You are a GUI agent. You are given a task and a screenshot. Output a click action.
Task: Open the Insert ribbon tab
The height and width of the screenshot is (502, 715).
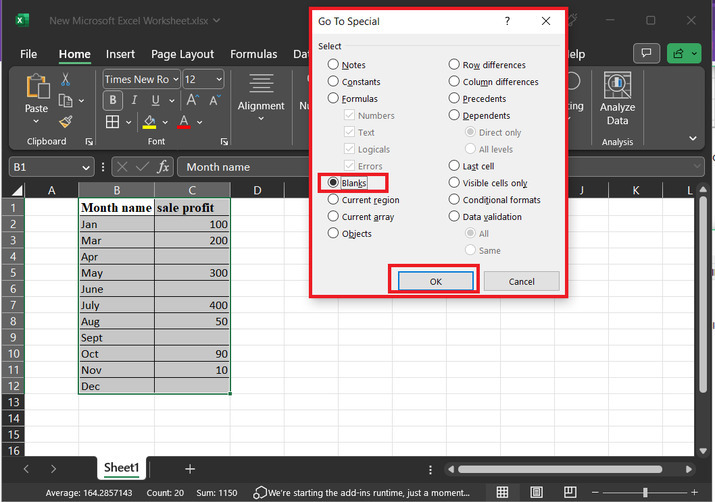tap(120, 54)
